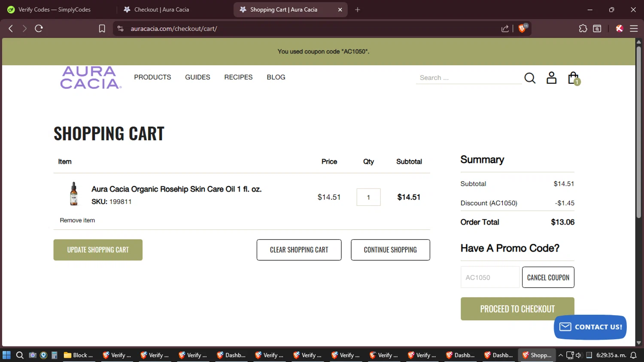Show hidden system tray icons chevron

[560, 355]
